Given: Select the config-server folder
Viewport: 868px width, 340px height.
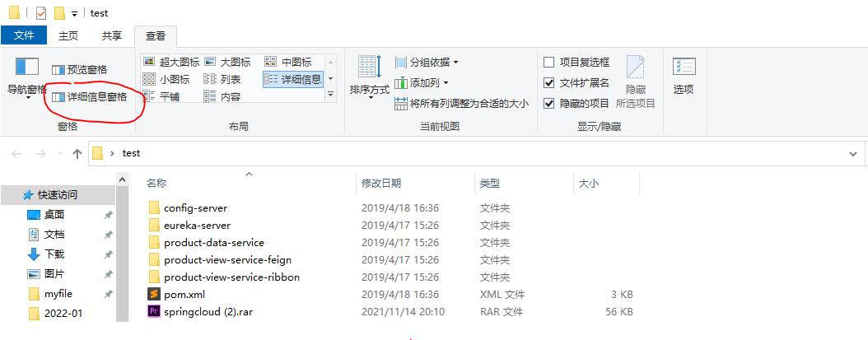Looking at the screenshot, I should [x=195, y=208].
